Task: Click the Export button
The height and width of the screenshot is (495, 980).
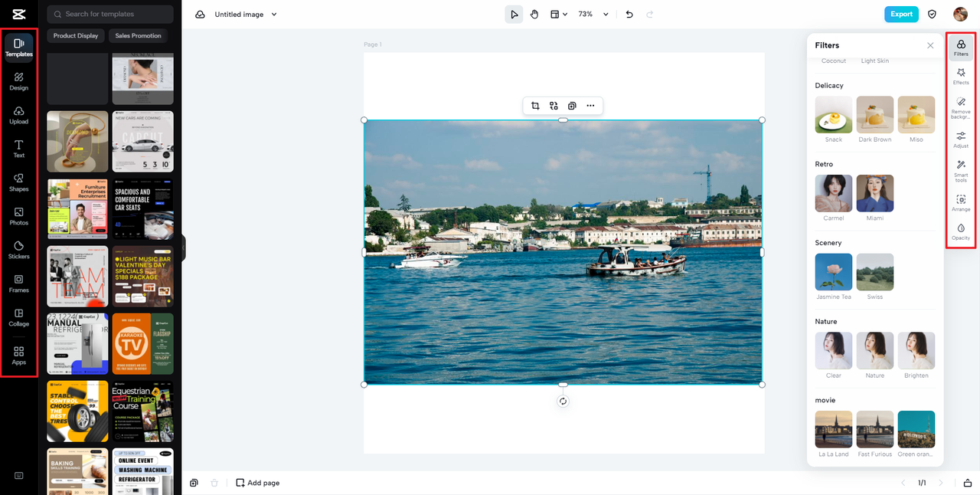Action: coord(901,14)
